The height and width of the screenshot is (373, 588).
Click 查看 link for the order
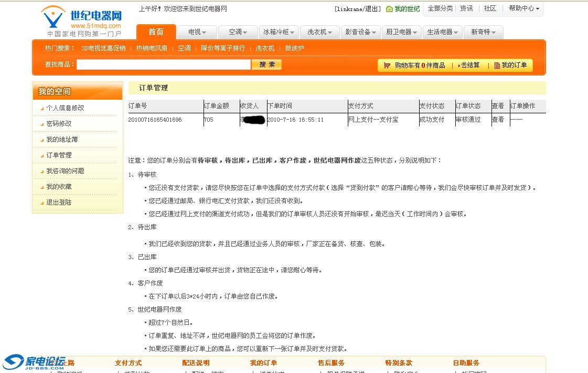coord(497,120)
